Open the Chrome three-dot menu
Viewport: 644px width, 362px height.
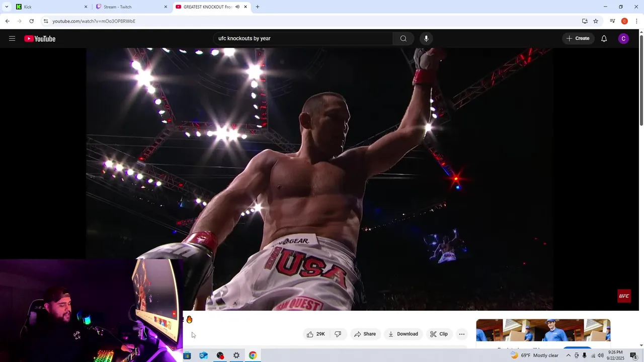[x=636, y=21]
